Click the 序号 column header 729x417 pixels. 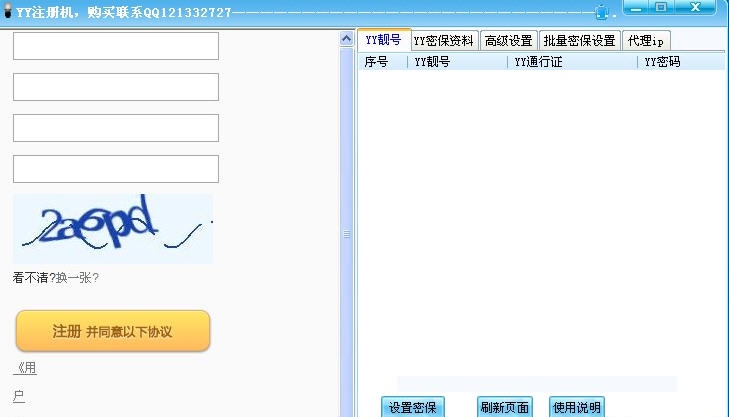pyautogui.click(x=383, y=62)
